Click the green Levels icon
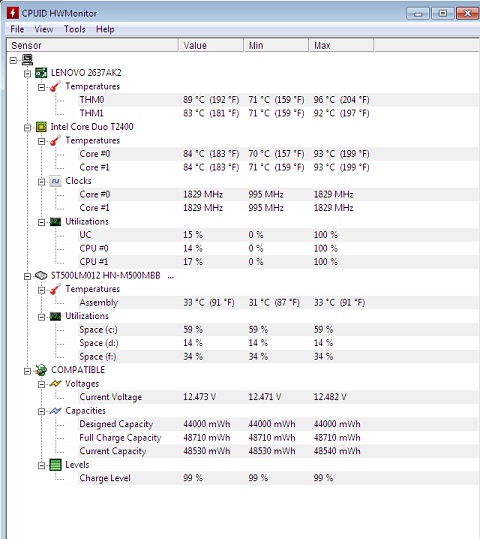 55,465
